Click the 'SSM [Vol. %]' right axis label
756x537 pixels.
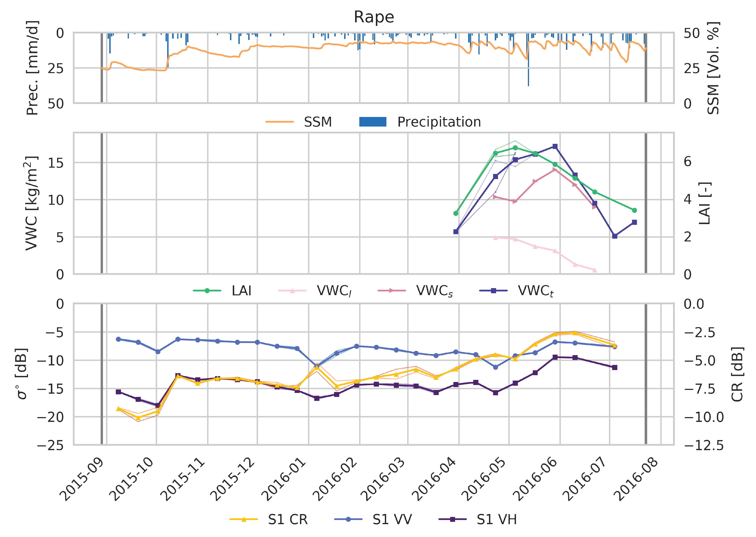(713, 68)
